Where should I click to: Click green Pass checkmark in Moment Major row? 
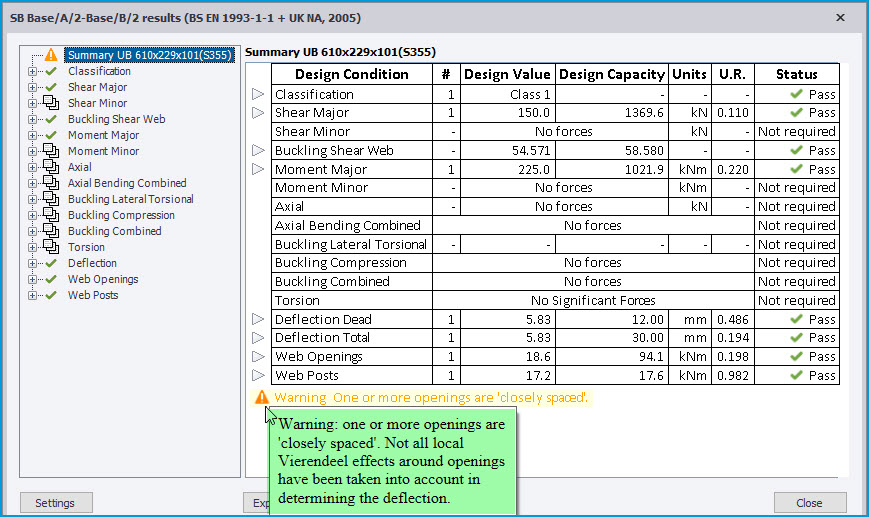(x=796, y=169)
